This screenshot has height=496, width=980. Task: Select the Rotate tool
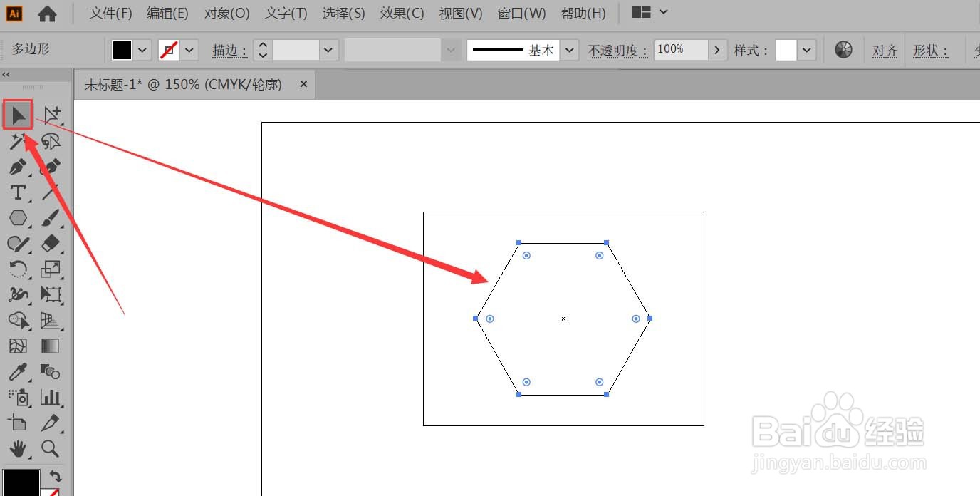point(18,269)
